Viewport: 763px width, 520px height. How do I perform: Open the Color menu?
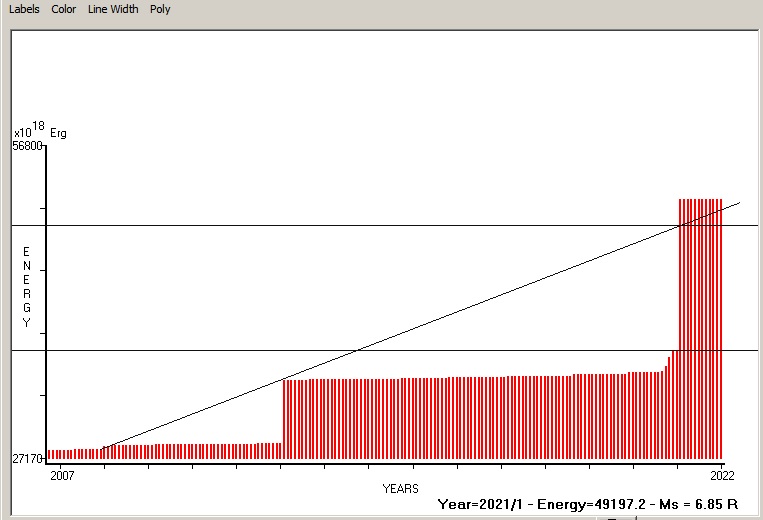pos(64,9)
